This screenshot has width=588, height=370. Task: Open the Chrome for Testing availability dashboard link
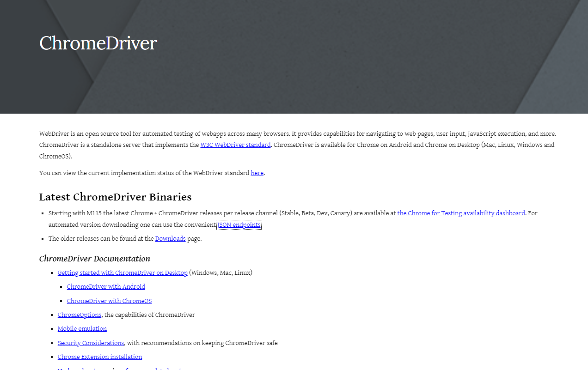pos(461,213)
